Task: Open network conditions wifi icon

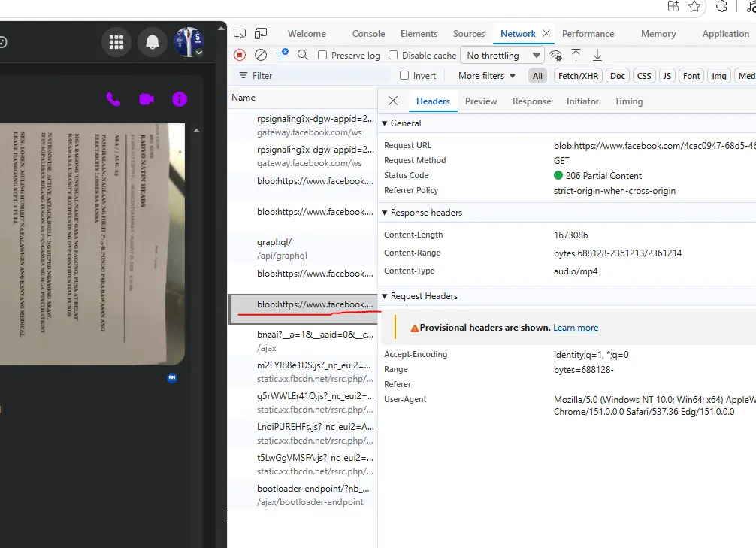Action: (x=555, y=56)
